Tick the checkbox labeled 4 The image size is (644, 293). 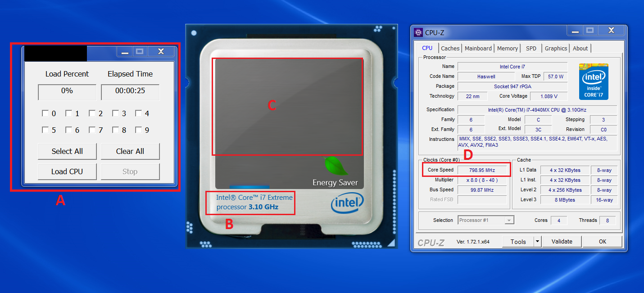(139, 113)
